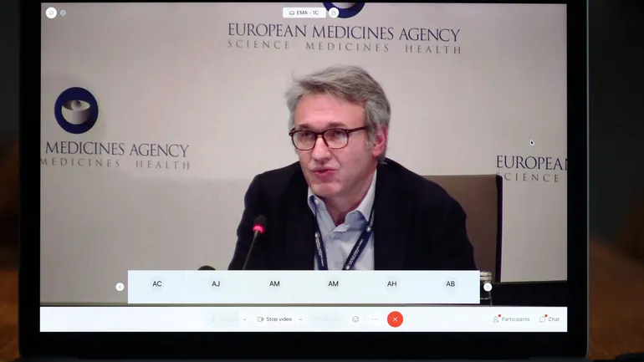Open the meeting info icon at top-left
This screenshot has width=644, height=362.
point(51,13)
